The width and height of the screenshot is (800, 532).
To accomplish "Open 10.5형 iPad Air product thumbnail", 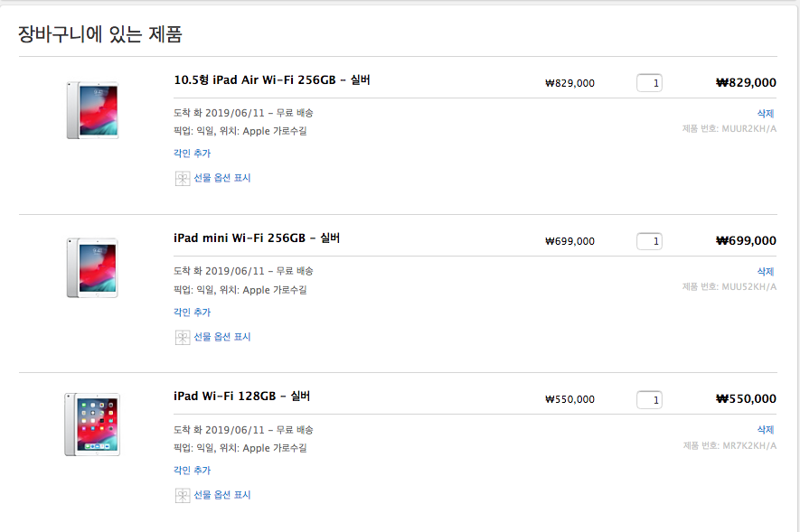I will pos(93,110).
